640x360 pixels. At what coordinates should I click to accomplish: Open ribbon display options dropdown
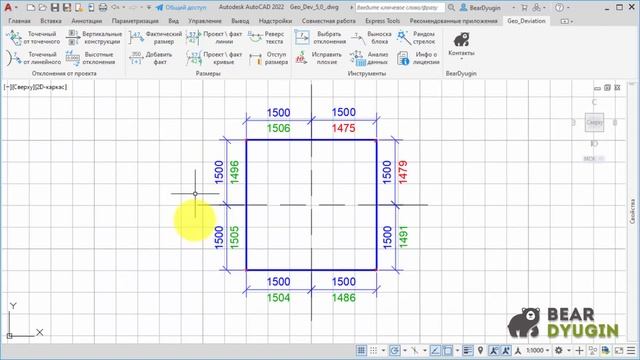click(567, 21)
